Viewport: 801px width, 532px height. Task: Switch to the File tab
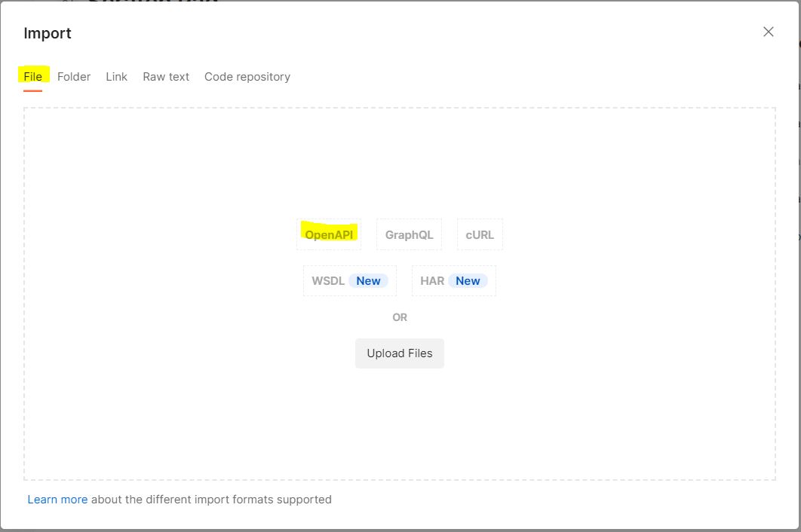[x=32, y=76]
